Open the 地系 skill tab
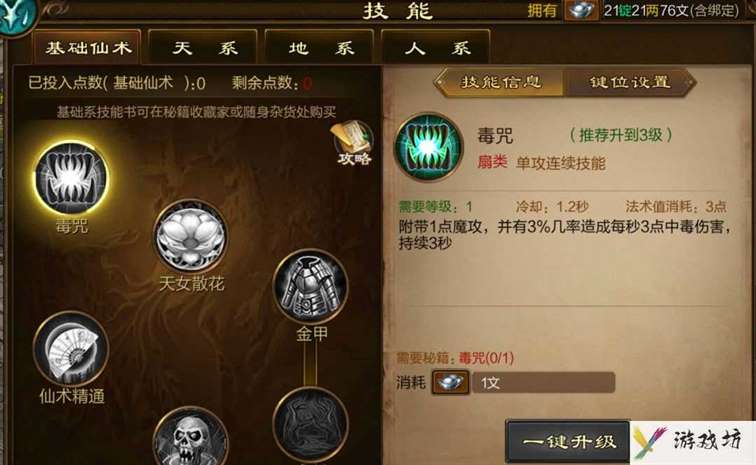 pyautogui.click(x=319, y=47)
